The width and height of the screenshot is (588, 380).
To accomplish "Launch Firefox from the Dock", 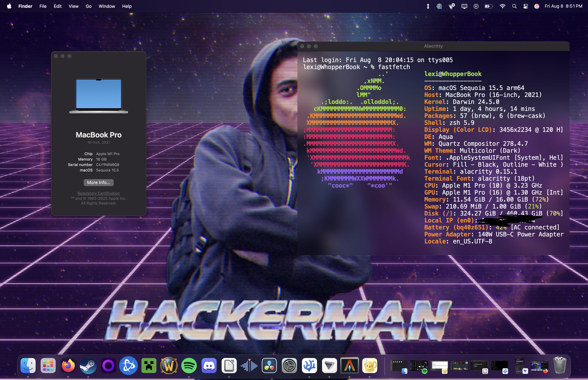I will (68, 365).
